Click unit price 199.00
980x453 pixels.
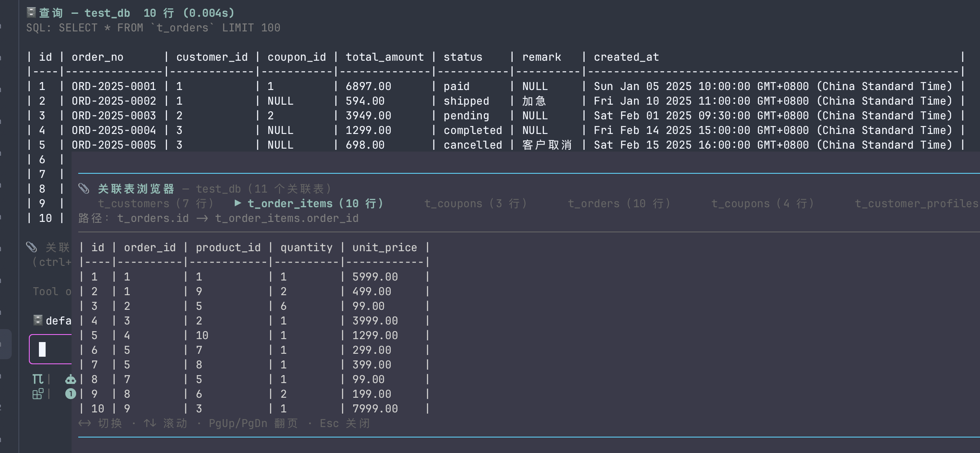[x=372, y=394]
